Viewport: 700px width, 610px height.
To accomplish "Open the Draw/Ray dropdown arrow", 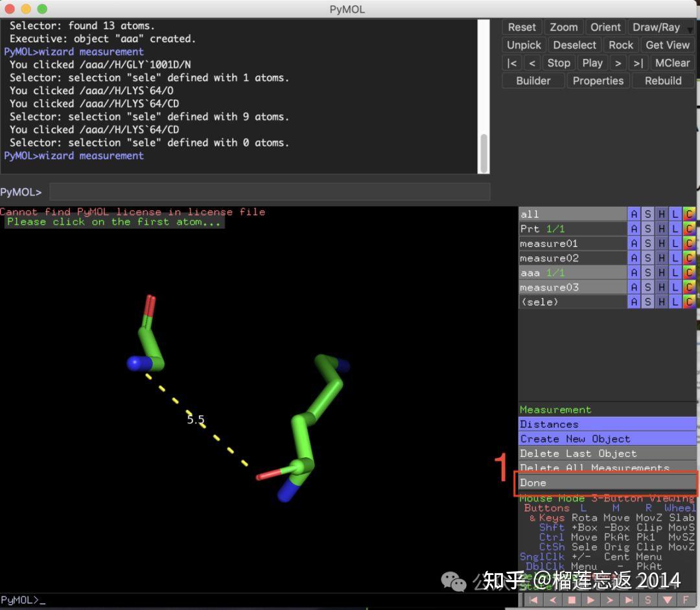I will click(x=690, y=29).
